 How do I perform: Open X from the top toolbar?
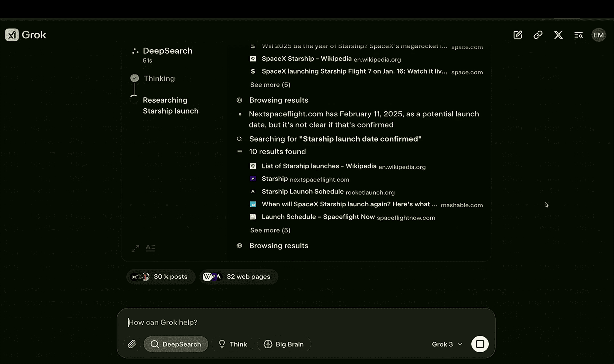click(x=558, y=34)
